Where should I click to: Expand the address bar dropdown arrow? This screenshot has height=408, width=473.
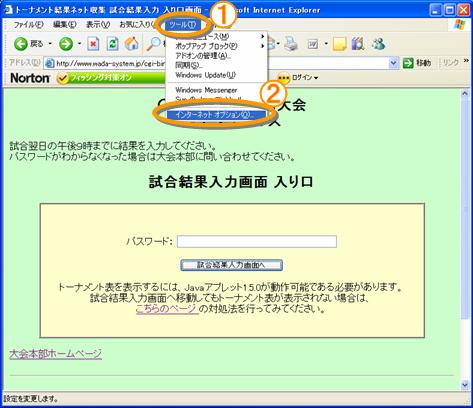click(394, 63)
